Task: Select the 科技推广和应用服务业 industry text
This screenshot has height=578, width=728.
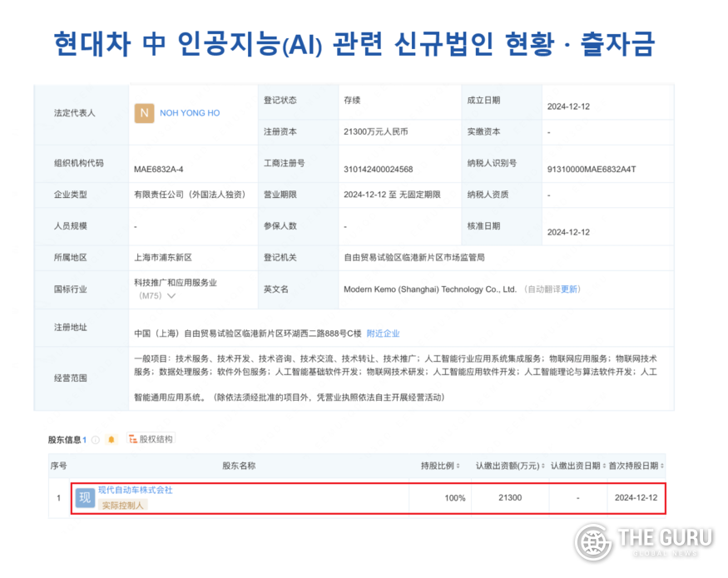Action: (176, 283)
